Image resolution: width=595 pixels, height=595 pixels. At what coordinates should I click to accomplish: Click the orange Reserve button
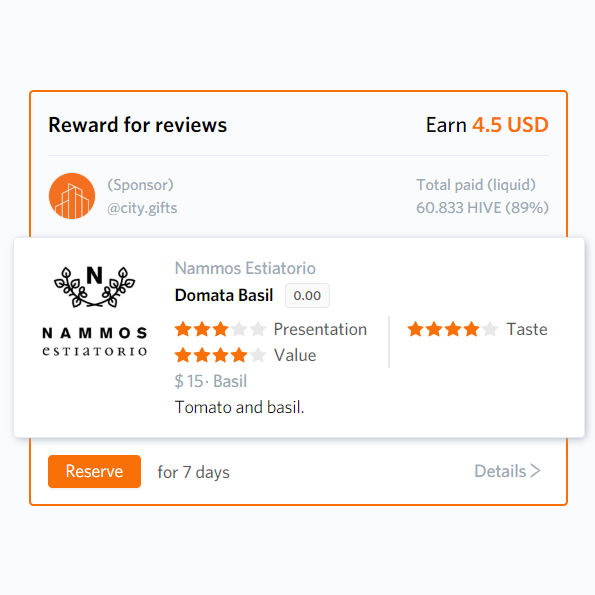tap(94, 471)
